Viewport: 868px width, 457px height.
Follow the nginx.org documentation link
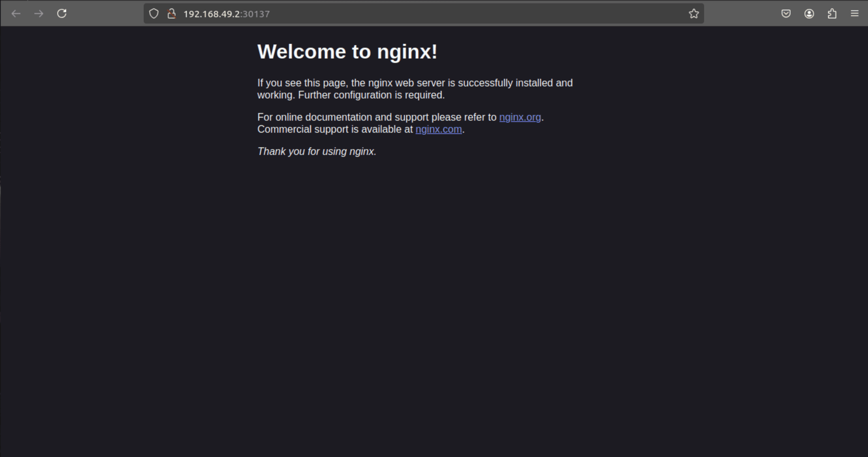pyautogui.click(x=520, y=117)
